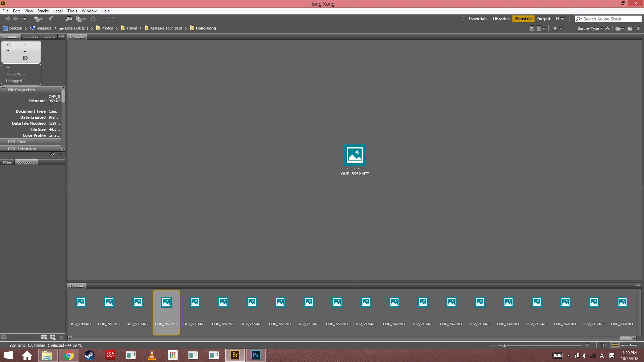644x362 pixels.
Task: Expand the IPTC Core section
Action: [x=4, y=141]
